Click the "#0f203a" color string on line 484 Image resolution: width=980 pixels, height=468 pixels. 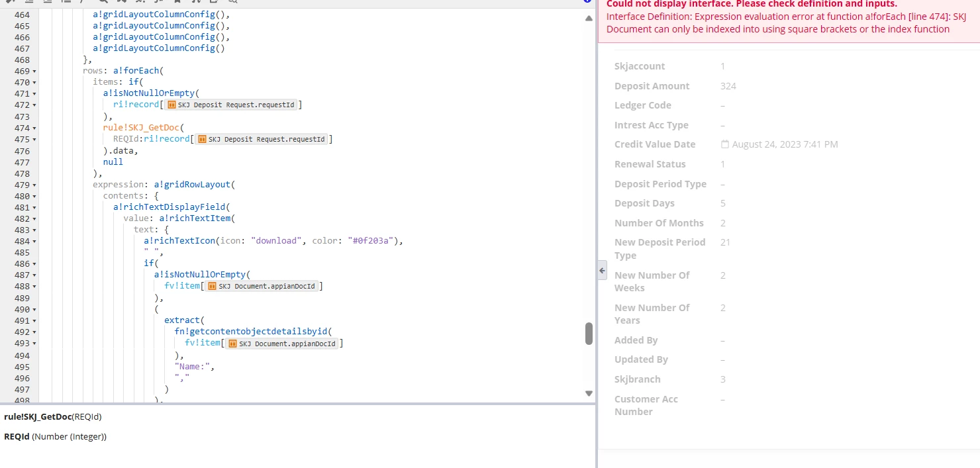(372, 241)
